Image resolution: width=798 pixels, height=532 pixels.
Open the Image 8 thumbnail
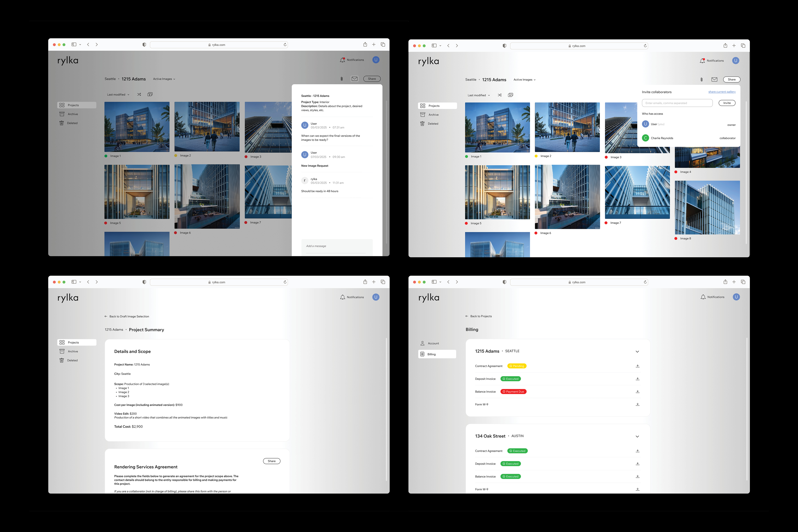[707, 208]
